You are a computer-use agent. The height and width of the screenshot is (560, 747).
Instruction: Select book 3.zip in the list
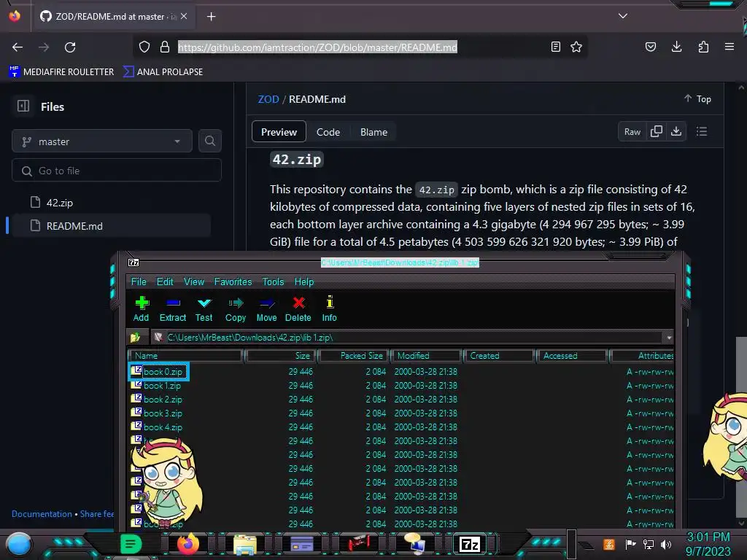[x=163, y=413]
